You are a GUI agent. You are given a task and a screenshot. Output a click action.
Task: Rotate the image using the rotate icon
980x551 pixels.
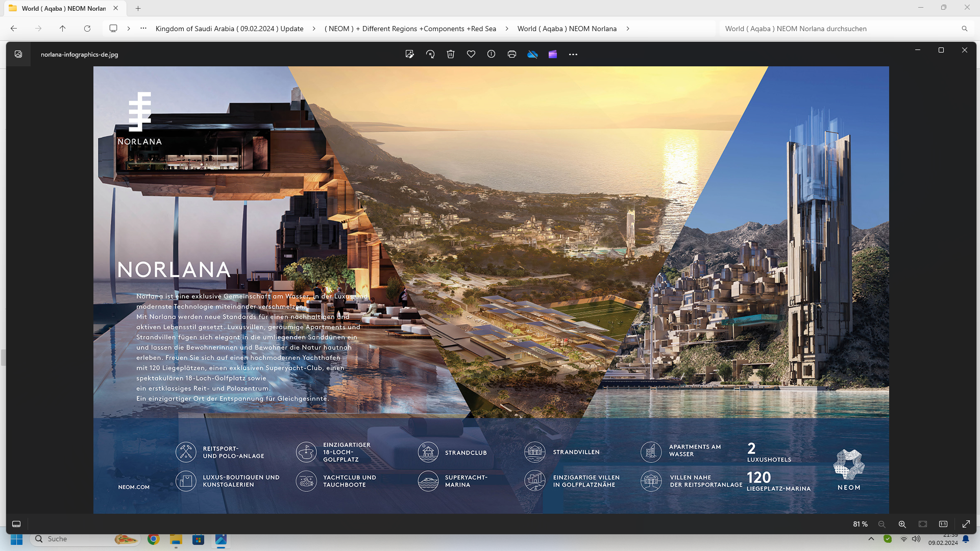tap(430, 54)
